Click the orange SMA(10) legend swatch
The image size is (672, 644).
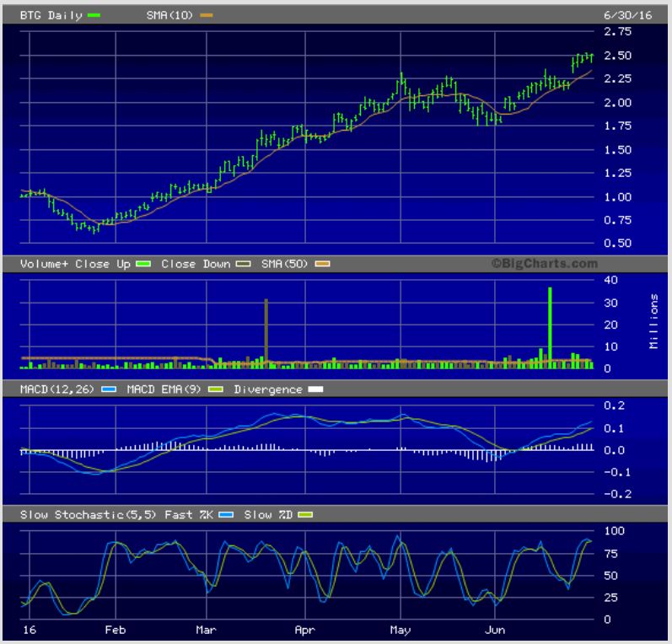(206, 15)
